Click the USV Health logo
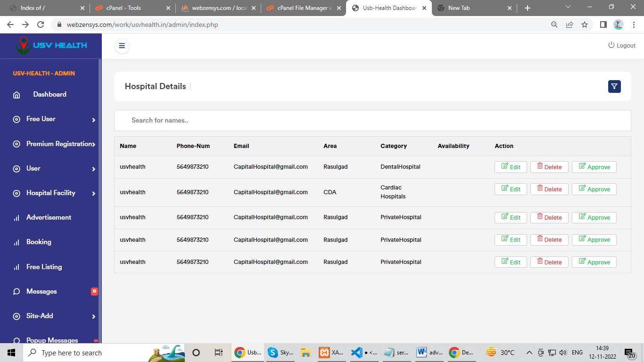The height and width of the screenshot is (362, 644). point(51,46)
